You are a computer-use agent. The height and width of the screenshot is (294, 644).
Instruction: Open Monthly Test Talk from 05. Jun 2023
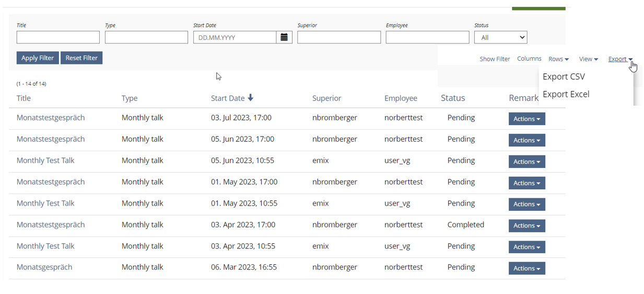tap(45, 161)
